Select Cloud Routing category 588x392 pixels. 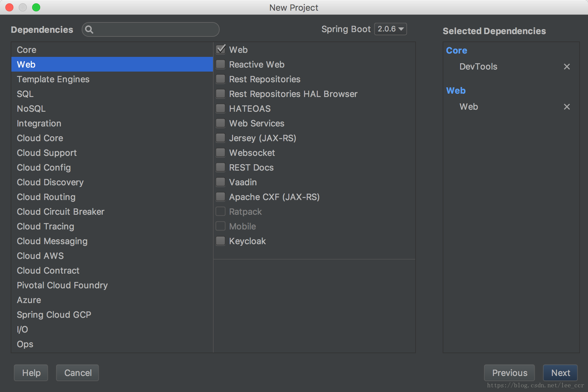click(x=112, y=197)
